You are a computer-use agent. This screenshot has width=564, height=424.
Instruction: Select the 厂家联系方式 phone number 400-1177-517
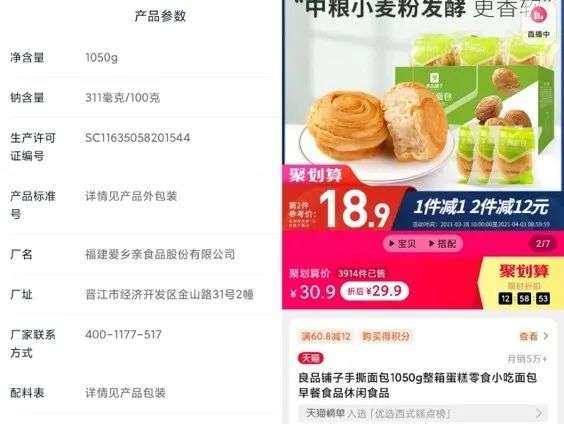coord(123,334)
